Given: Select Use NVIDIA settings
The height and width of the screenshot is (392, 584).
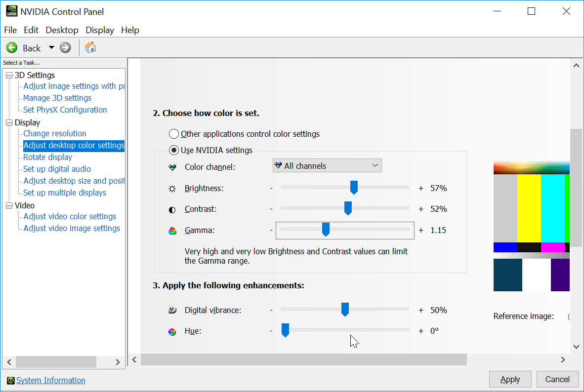Looking at the screenshot, I should (174, 150).
